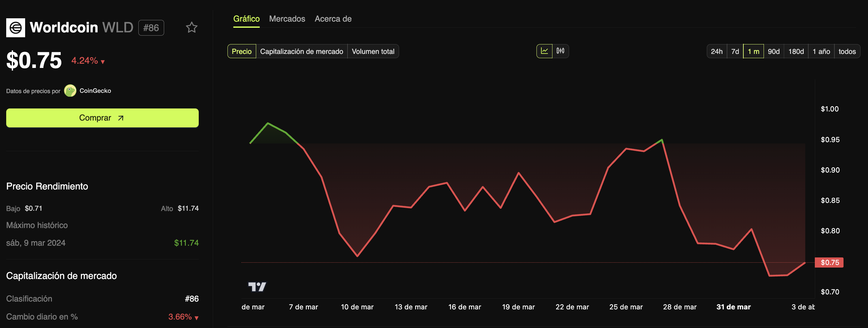Click the sáb, 9 mar 2024 date
Screen dimensions: 868x328
click(36, 243)
